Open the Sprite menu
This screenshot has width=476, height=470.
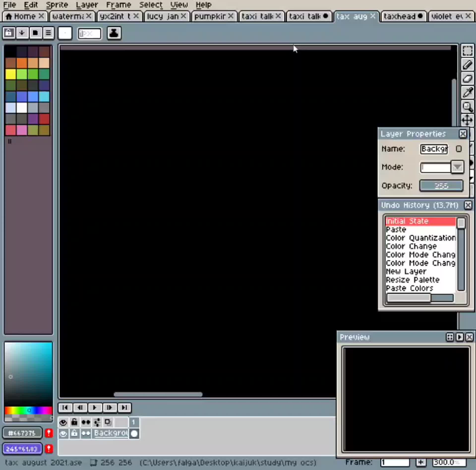57,5
